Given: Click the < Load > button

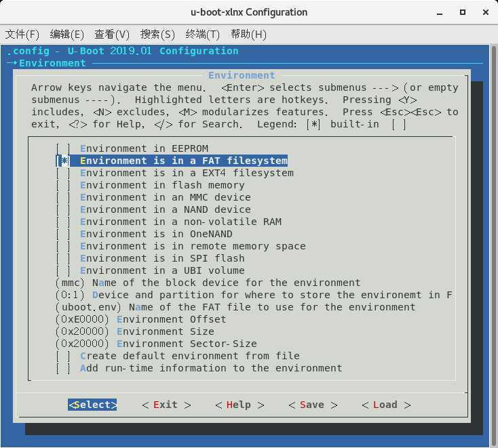Looking at the screenshot, I should [x=386, y=405].
